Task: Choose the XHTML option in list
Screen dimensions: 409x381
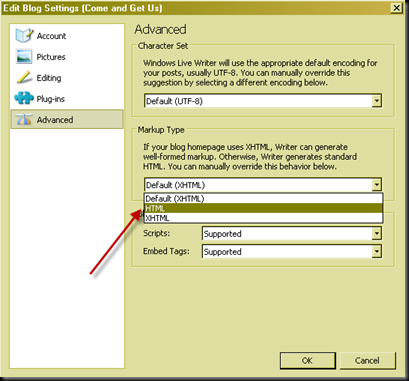Action: [x=263, y=218]
